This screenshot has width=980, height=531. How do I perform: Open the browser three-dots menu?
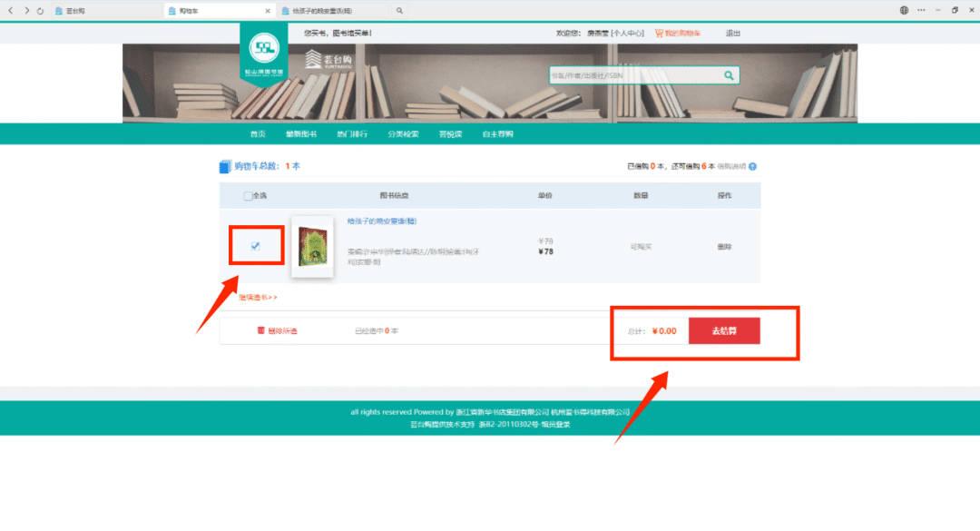921,10
